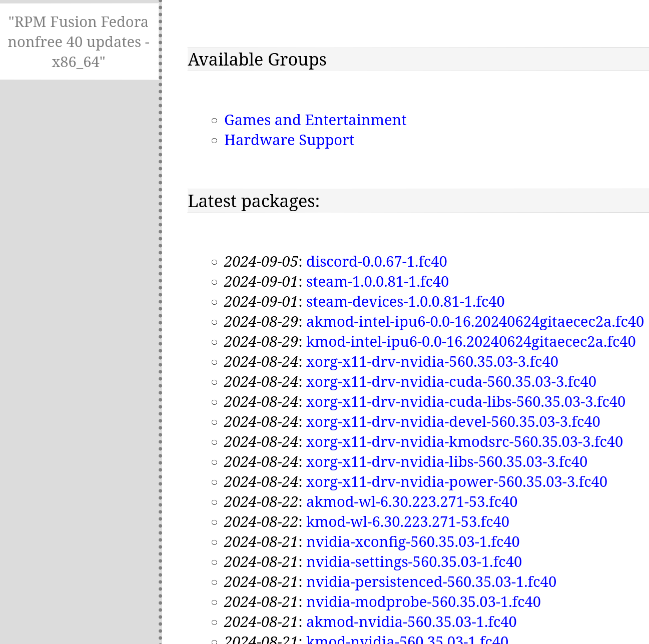This screenshot has width=649, height=644.
Task: Open the akmod-intel-ipu6 package link
Action: [x=475, y=322]
